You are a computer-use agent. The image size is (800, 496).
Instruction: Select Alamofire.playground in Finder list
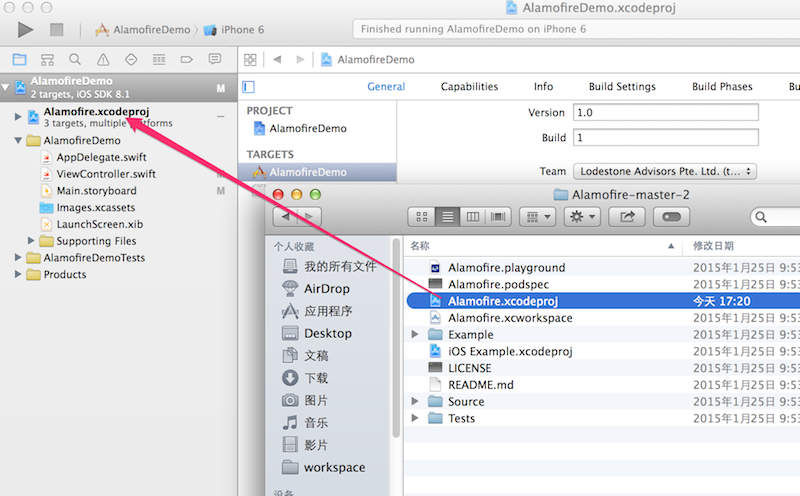pyautogui.click(x=506, y=268)
